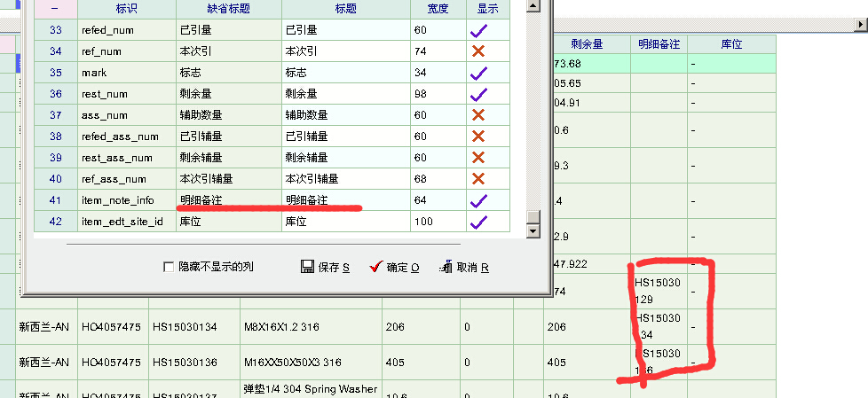Click the 显示 column header

[x=487, y=9]
